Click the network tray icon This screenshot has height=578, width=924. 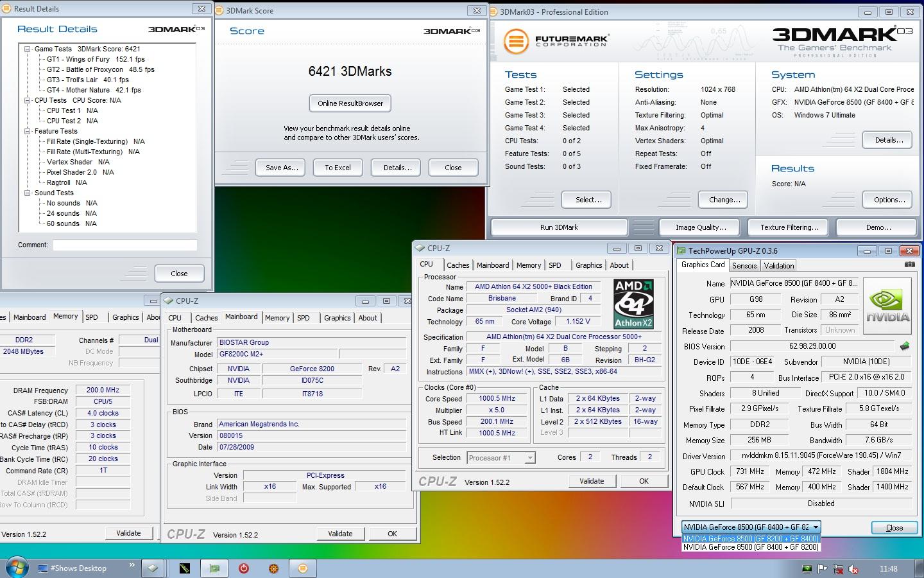(838, 569)
